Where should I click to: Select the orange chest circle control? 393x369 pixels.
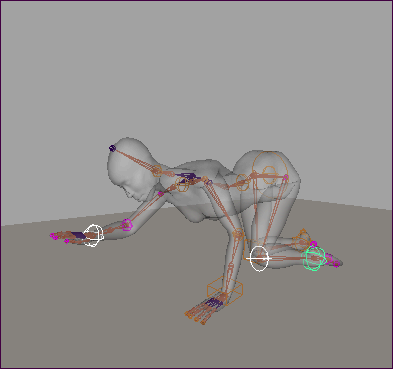click(182, 184)
